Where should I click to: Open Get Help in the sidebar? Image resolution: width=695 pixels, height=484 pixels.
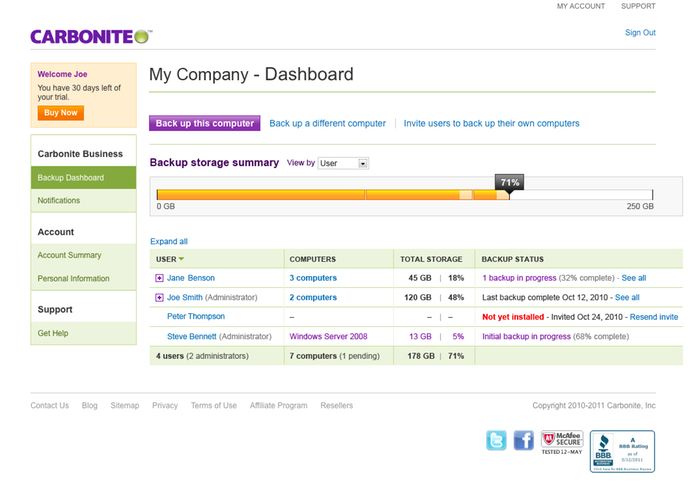tap(53, 333)
